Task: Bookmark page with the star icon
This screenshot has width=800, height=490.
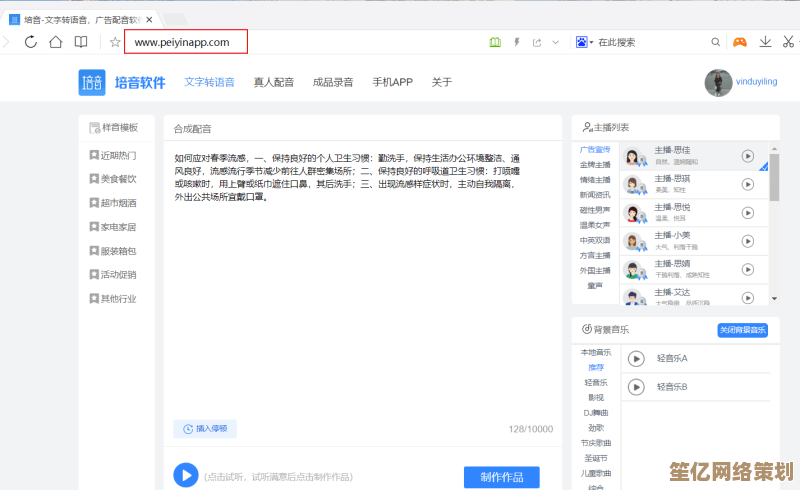Action: point(115,42)
